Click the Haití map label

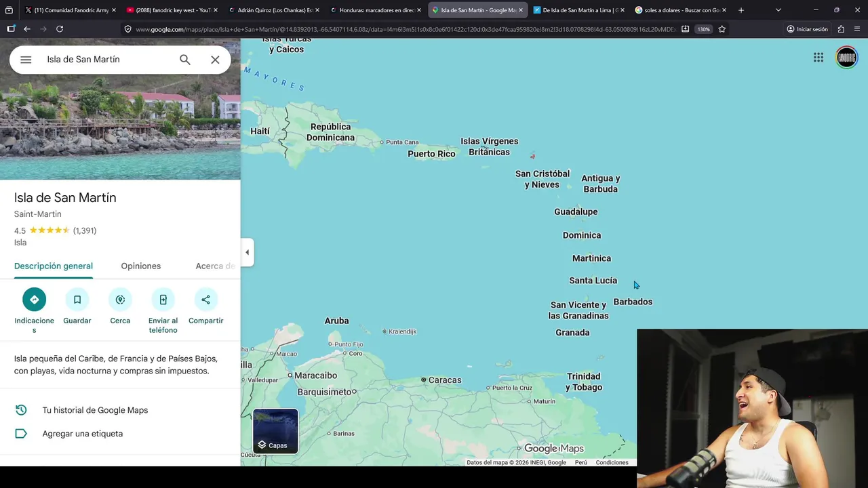(x=260, y=131)
